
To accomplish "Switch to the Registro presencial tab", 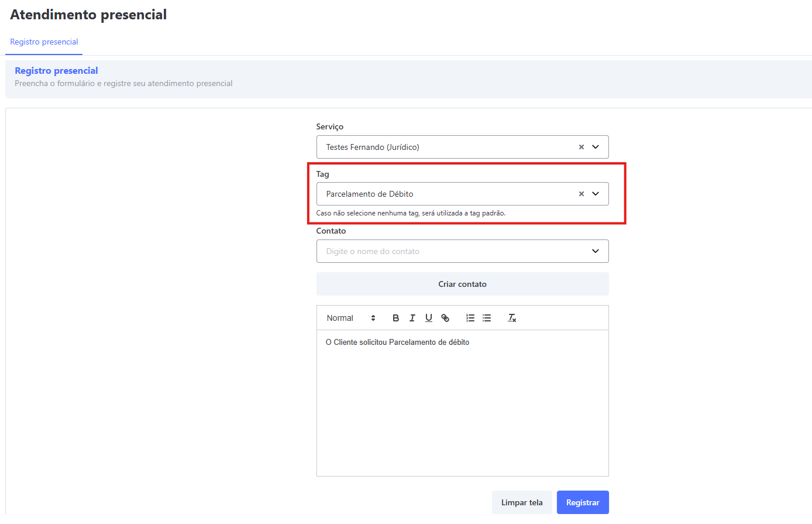I will point(43,42).
